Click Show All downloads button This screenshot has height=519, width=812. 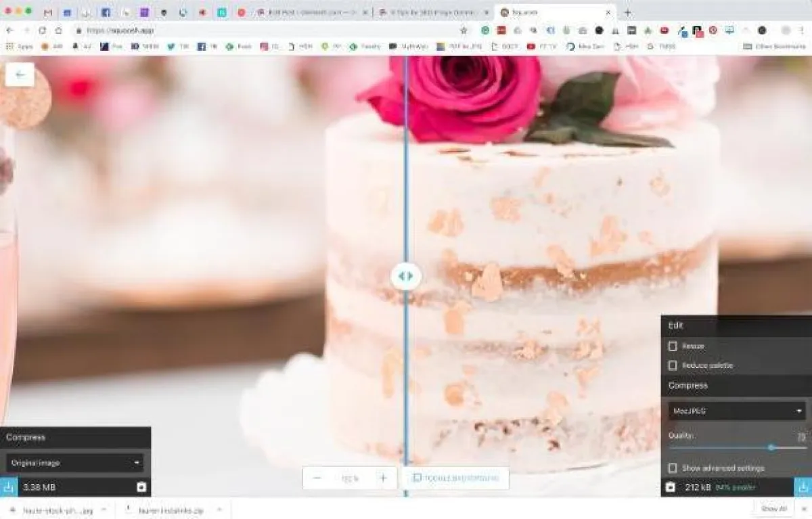pos(773,509)
